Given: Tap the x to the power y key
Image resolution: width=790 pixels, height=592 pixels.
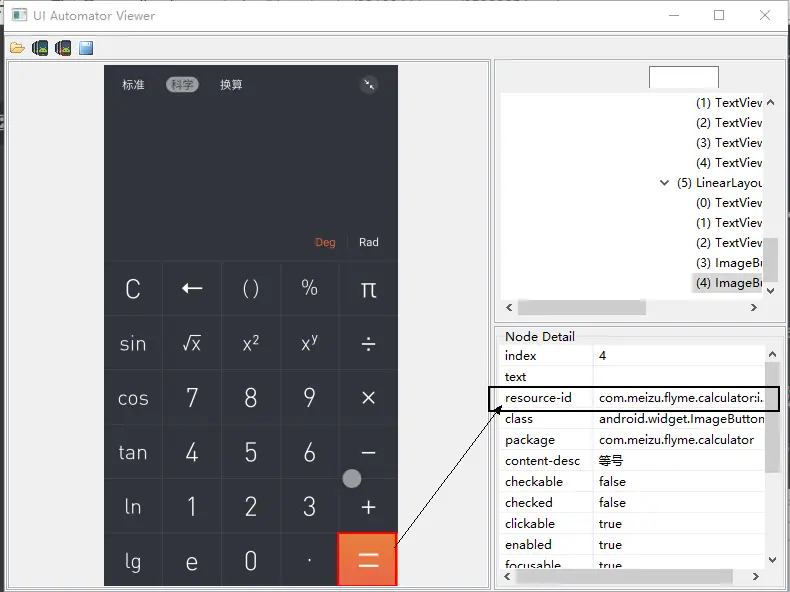Looking at the screenshot, I should coord(309,344).
